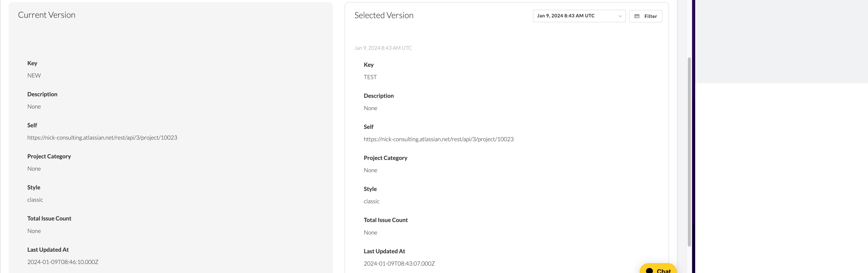Select the Key value NEW in Current Version
The height and width of the screenshot is (273, 868).
[34, 75]
